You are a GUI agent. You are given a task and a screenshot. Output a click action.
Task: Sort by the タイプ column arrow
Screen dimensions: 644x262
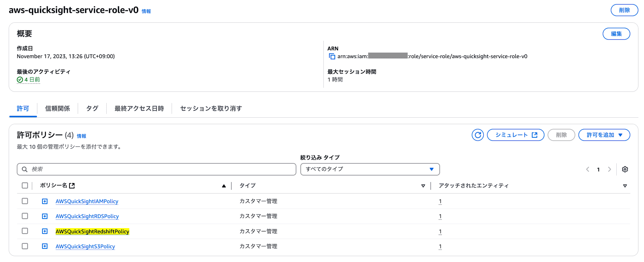423,186
